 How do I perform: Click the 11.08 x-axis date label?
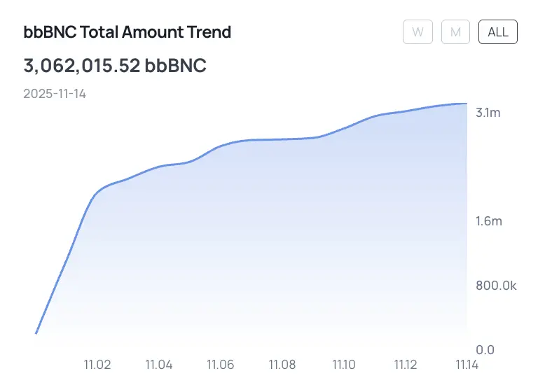point(282,365)
